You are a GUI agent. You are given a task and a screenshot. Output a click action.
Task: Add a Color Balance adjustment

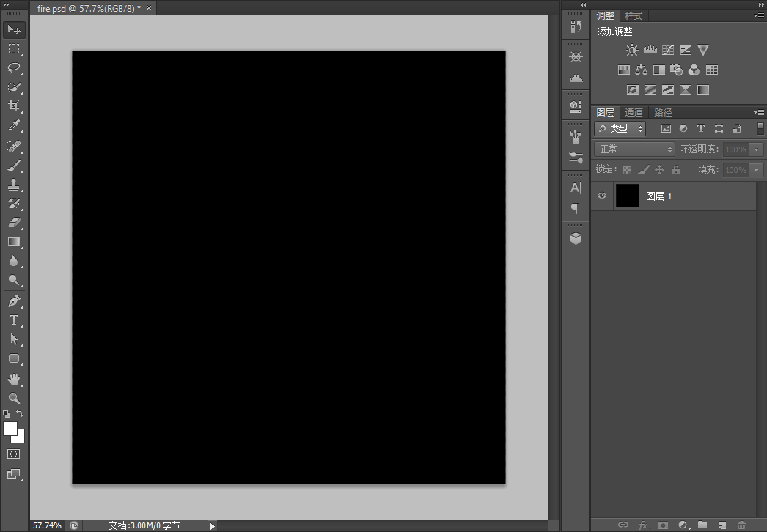641,70
